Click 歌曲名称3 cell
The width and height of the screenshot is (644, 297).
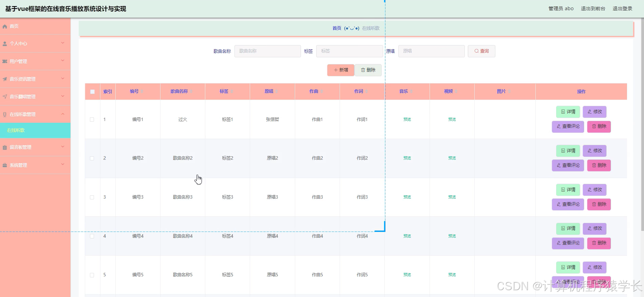tap(183, 197)
